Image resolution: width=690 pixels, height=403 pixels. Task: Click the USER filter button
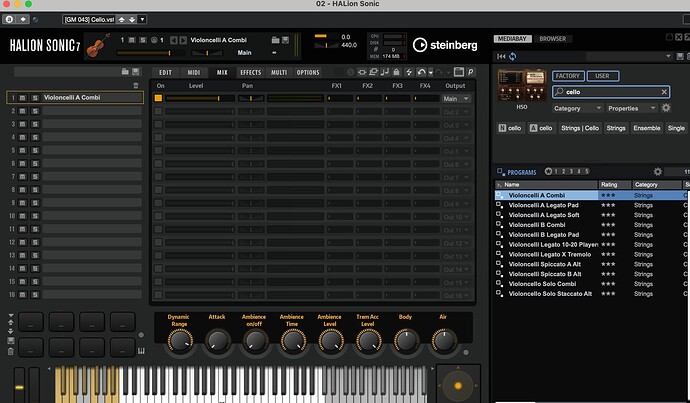pos(602,76)
